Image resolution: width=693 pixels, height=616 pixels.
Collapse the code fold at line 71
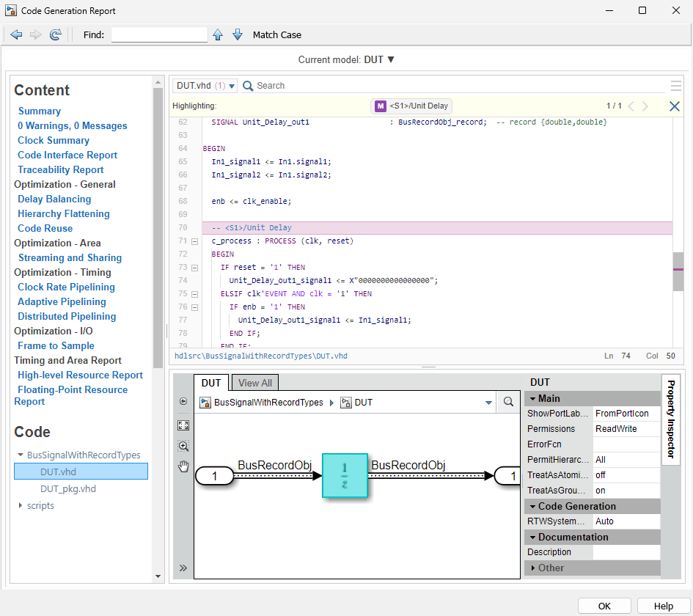coord(194,241)
